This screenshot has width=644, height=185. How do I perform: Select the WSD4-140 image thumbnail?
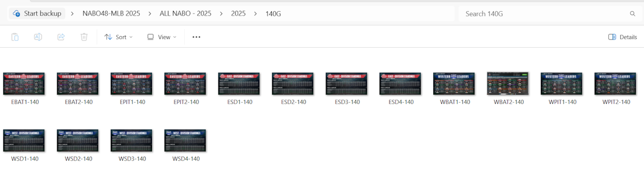click(x=185, y=141)
